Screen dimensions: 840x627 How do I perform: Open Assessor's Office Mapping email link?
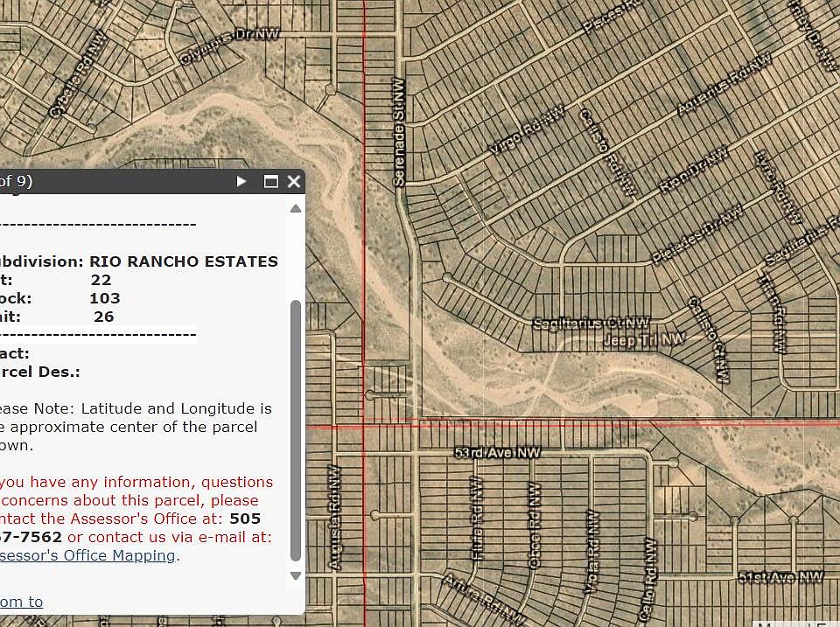coord(87,555)
